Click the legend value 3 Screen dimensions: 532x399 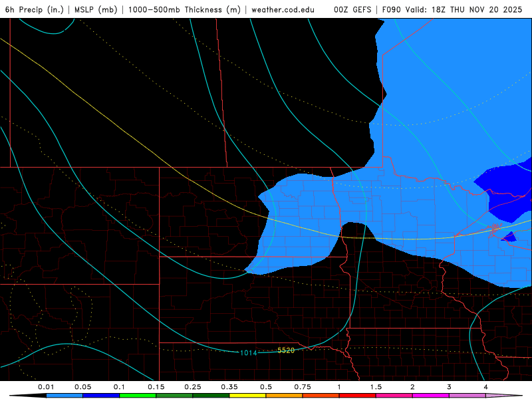[450, 387]
